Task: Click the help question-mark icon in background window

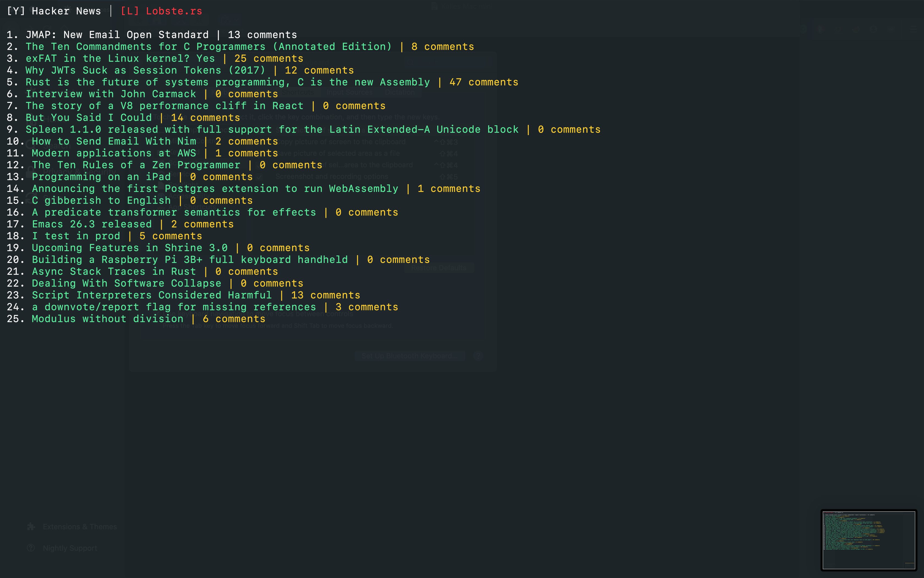Action: (478, 356)
